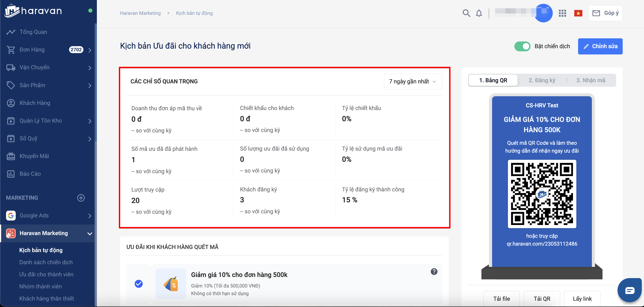Click the Tổng Quan menu label
The width and height of the screenshot is (644, 307).
(x=33, y=32)
